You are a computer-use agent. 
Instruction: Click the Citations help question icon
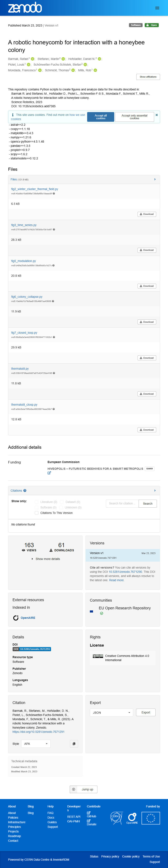pyautogui.click(x=25, y=491)
